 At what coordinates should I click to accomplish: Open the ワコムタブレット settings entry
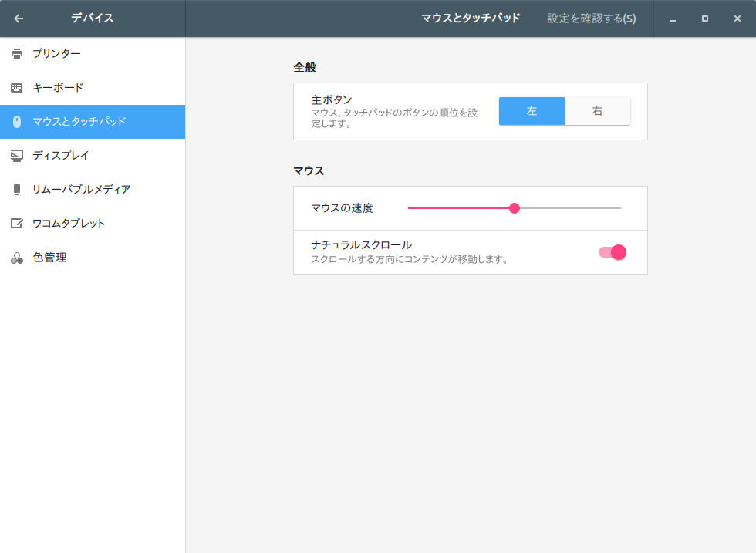click(66, 223)
